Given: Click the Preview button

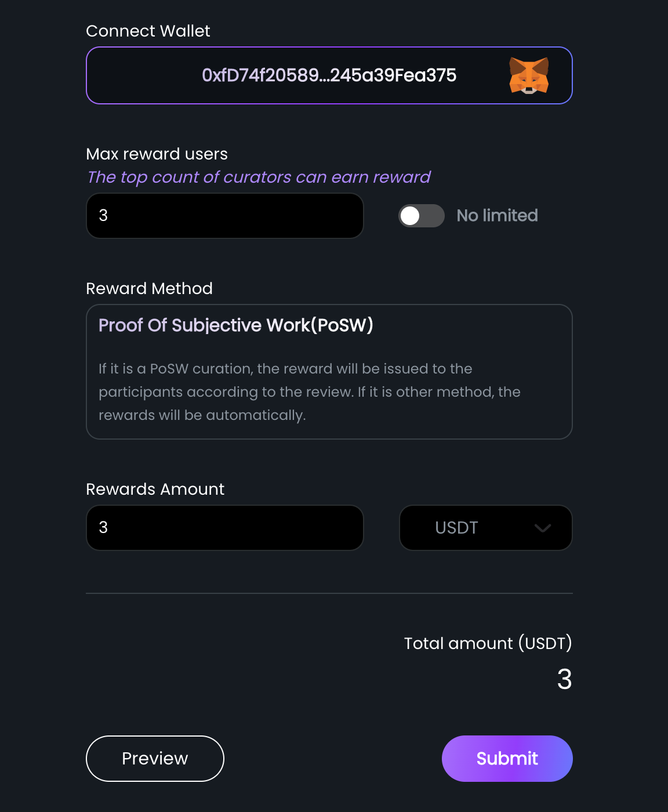Looking at the screenshot, I should [155, 759].
